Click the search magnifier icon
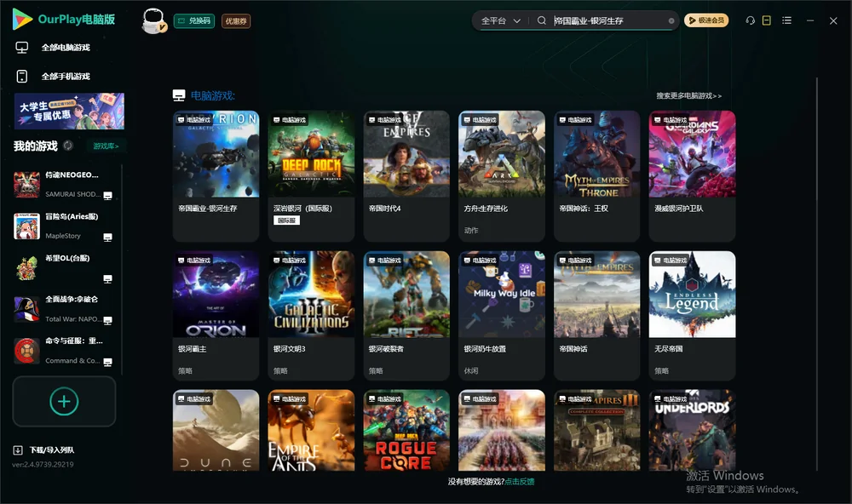The width and height of the screenshot is (852, 504). [x=541, y=20]
